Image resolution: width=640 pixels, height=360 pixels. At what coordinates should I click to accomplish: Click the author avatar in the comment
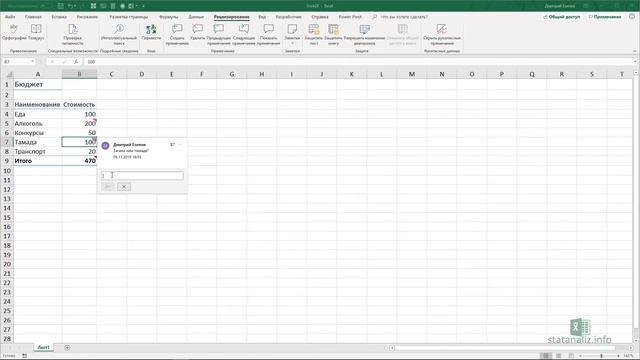point(105,146)
